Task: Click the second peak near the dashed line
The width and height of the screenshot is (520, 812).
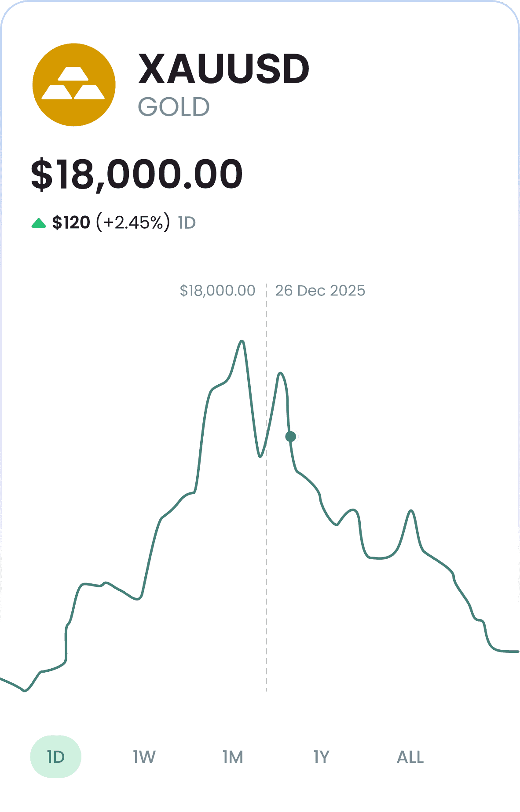Action: pos(280,374)
